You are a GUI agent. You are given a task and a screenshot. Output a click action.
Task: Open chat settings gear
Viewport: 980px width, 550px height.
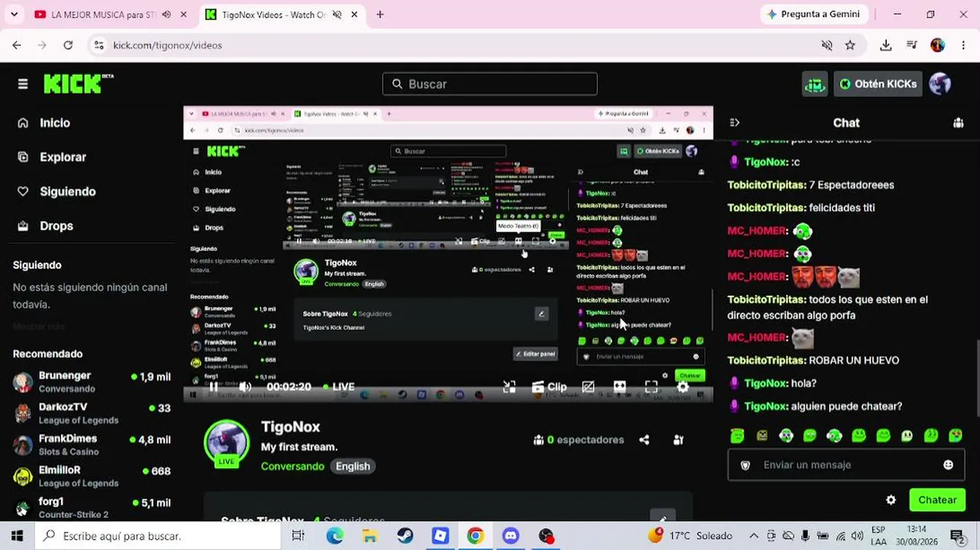[891, 500]
